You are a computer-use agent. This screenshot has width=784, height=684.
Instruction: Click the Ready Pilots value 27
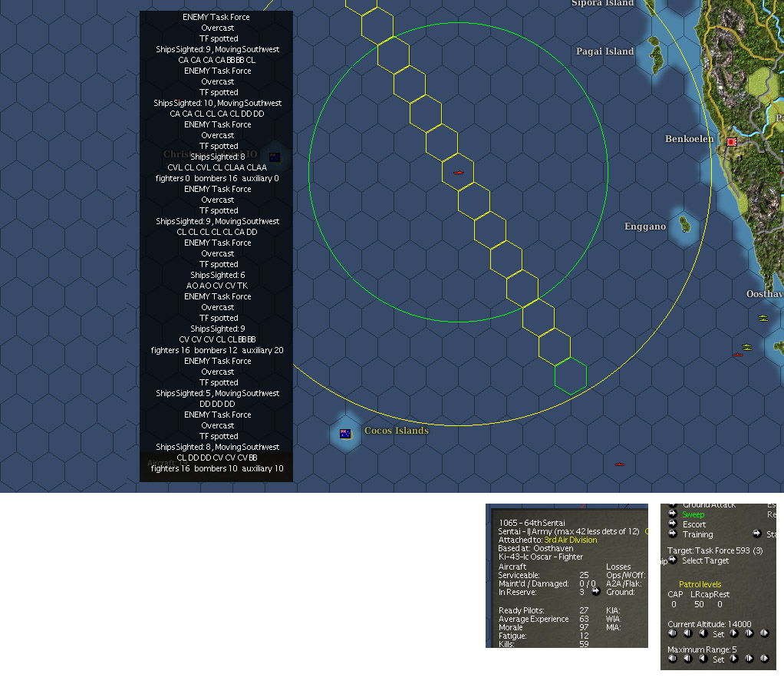click(x=584, y=610)
